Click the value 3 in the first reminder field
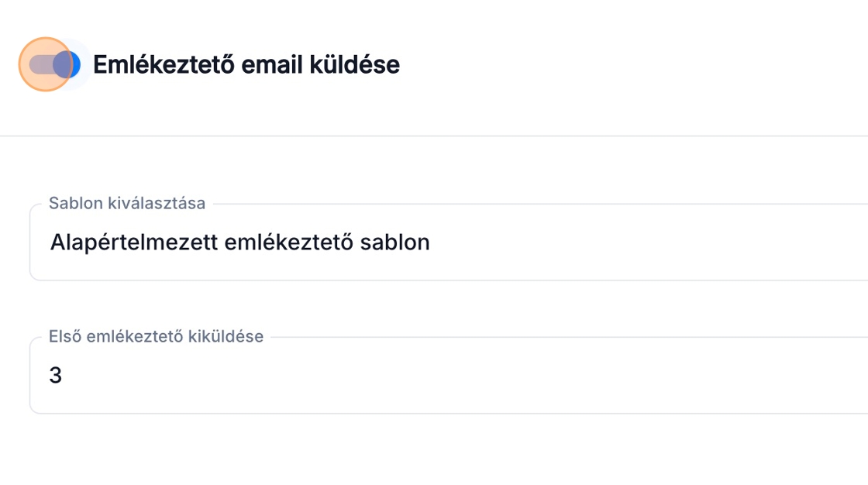 pos(56,376)
